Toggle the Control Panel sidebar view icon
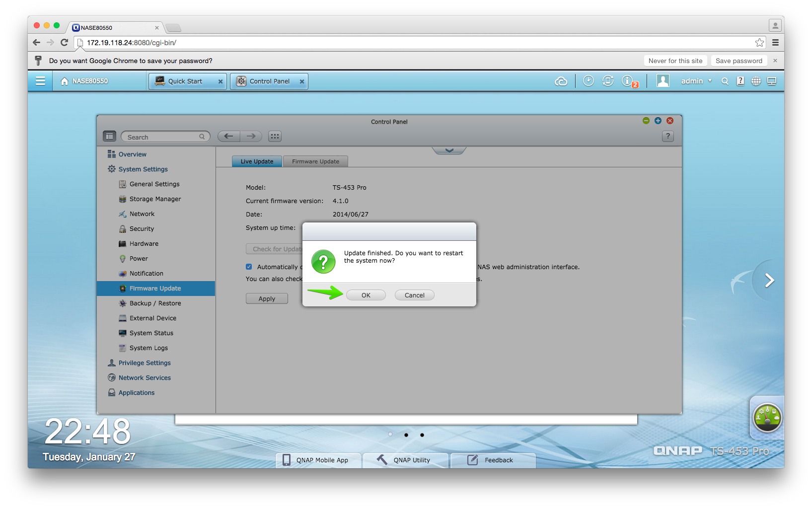This screenshot has height=508, width=812. click(x=109, y=136)
